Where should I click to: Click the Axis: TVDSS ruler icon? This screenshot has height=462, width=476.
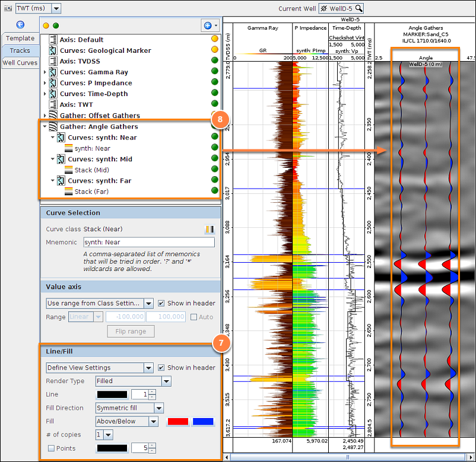pos(52,62)
